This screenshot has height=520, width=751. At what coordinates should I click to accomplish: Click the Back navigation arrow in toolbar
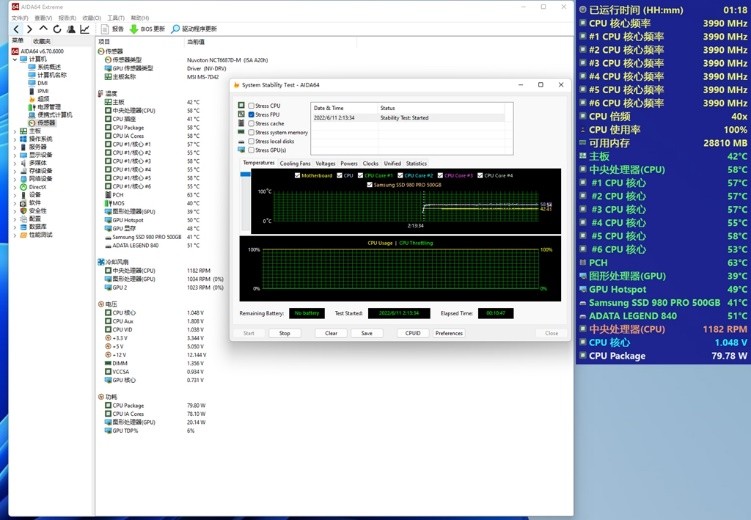(16, 30)
